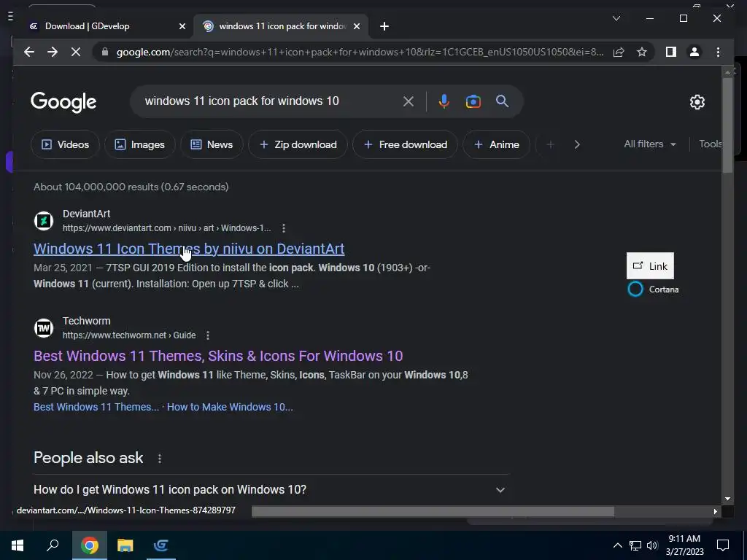
Task: Search by image with Google Lens
Action: pyautogui.click(x=473, y=101)
